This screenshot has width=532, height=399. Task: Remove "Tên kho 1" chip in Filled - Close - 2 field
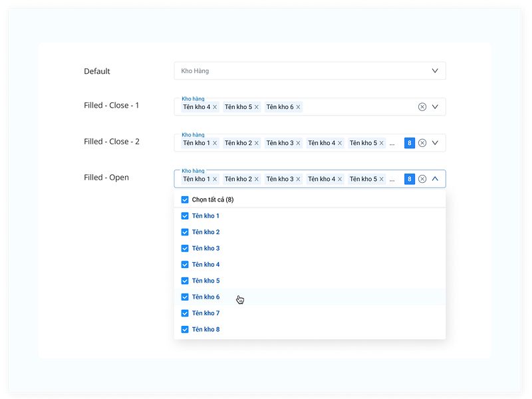point(215,143)
